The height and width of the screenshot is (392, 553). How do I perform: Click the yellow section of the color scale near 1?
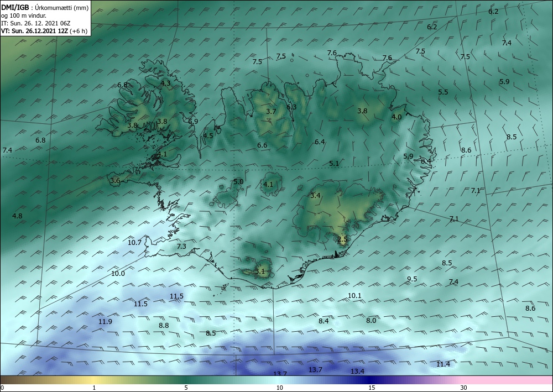(x=94, y=380)
